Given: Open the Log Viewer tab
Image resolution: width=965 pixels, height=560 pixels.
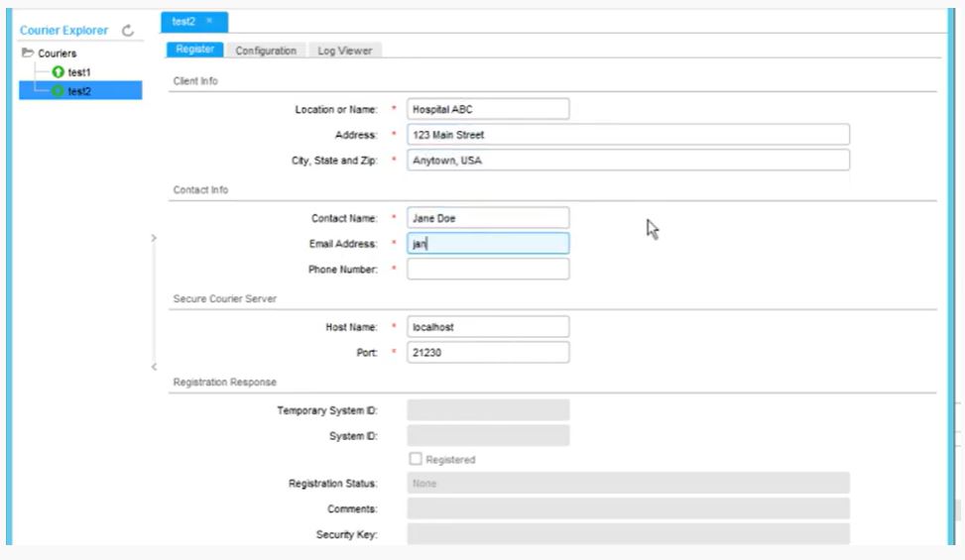Looking at the screenshot, I should [345, 51].
